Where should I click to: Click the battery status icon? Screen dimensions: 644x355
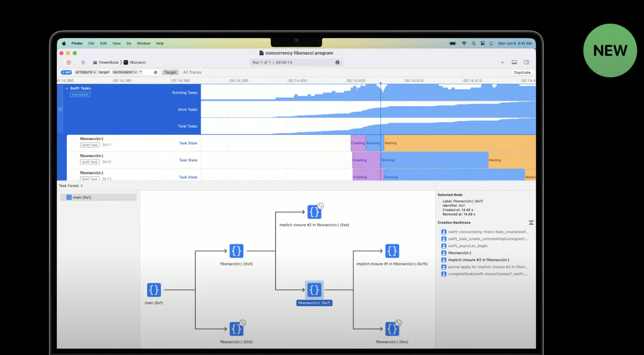[x=453, y=43]
